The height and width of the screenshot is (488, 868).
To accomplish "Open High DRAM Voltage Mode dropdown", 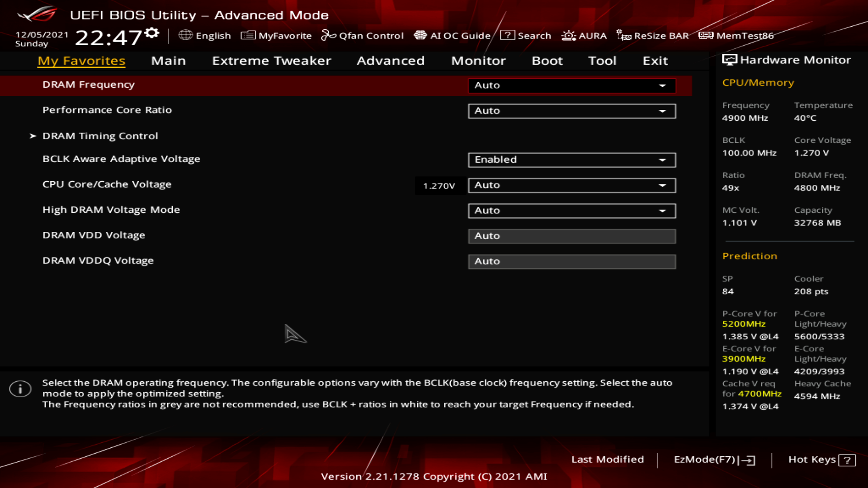I will (x=571, y=211).
